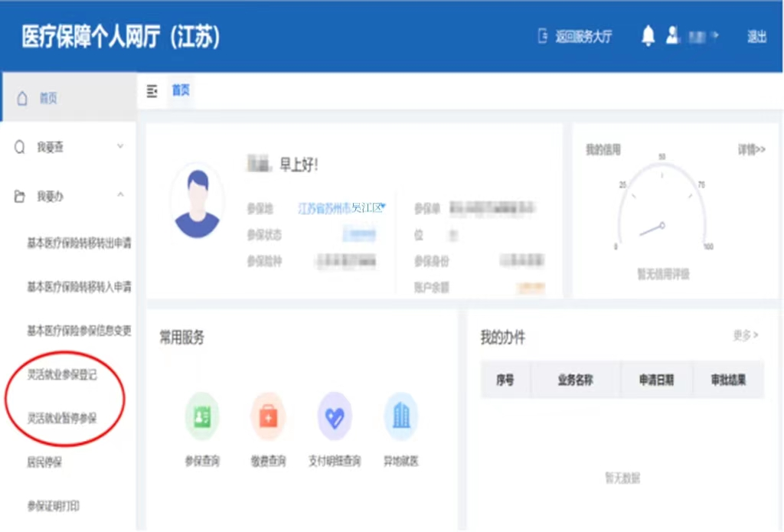784x532 pixels.
Task: Select 灵活就业暂停参保 in the sidebar
Action: 62,419
